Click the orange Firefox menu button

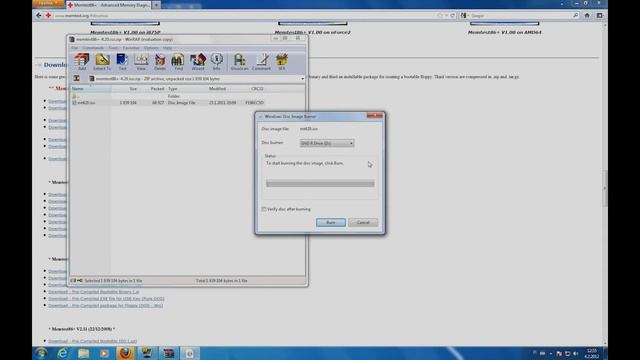[48, 3]
